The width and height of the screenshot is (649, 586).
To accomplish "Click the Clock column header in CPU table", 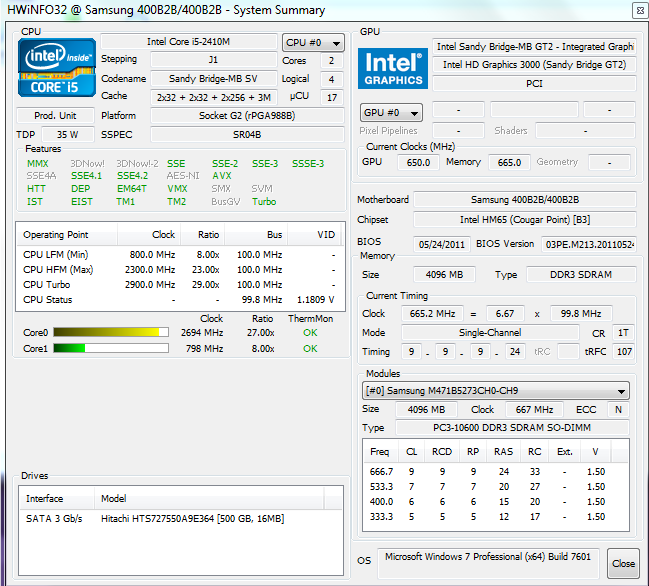I will pyautogui.click(x=149, y=235).
